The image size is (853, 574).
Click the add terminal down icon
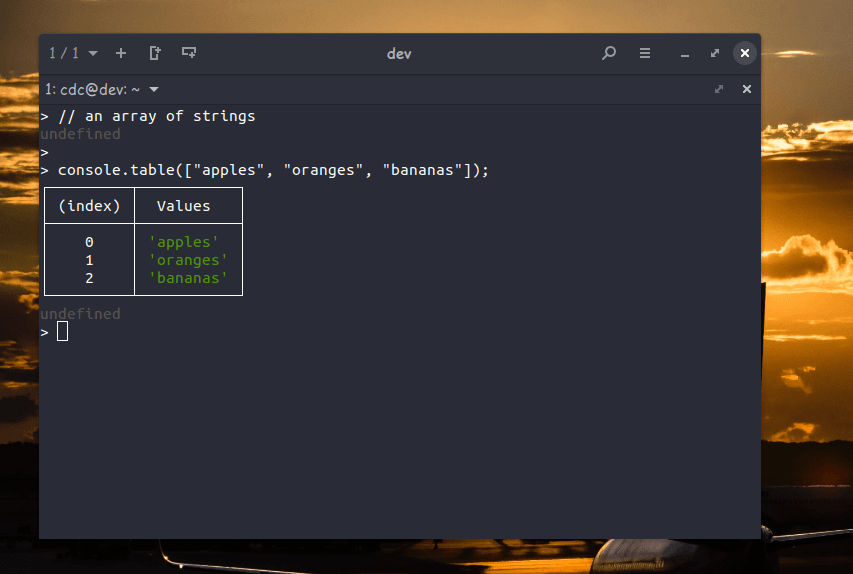pyautogui.click(x=189, y=53)
